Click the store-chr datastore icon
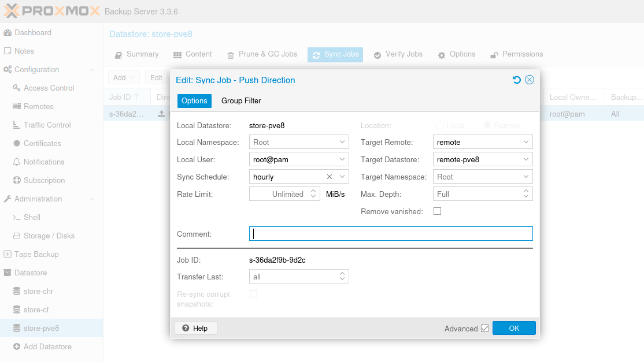Image resolution: width=644 pixels, height=362 pixels. [x=17, y=292]
